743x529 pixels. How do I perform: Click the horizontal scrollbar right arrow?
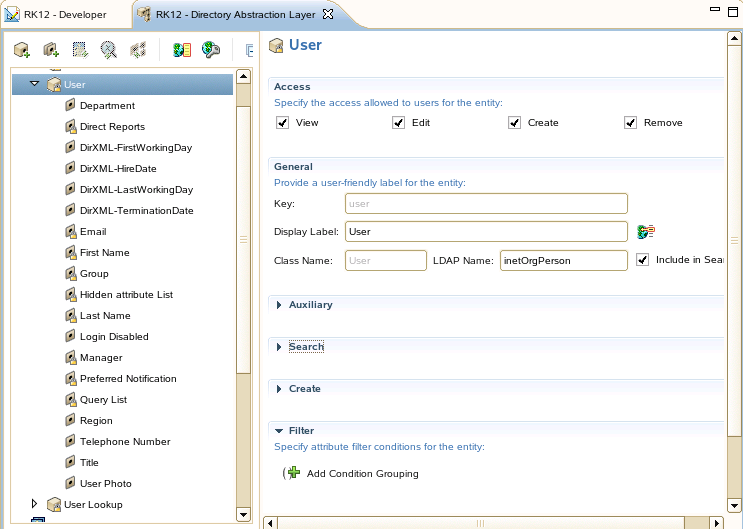coord(717,523)
